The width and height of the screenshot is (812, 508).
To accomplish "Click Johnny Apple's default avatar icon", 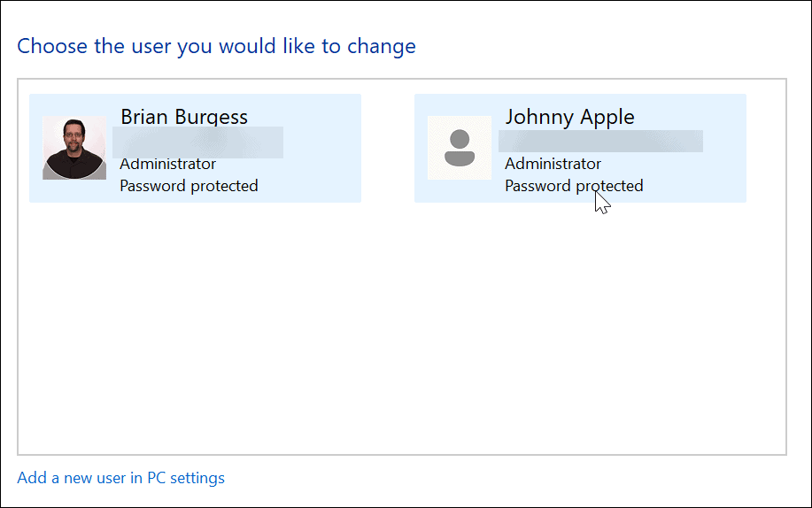I will (459, 148).
